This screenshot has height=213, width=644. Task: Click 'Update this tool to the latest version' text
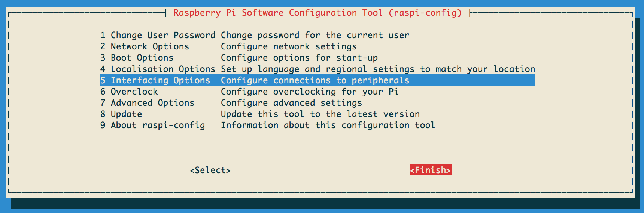click(320, 114)
